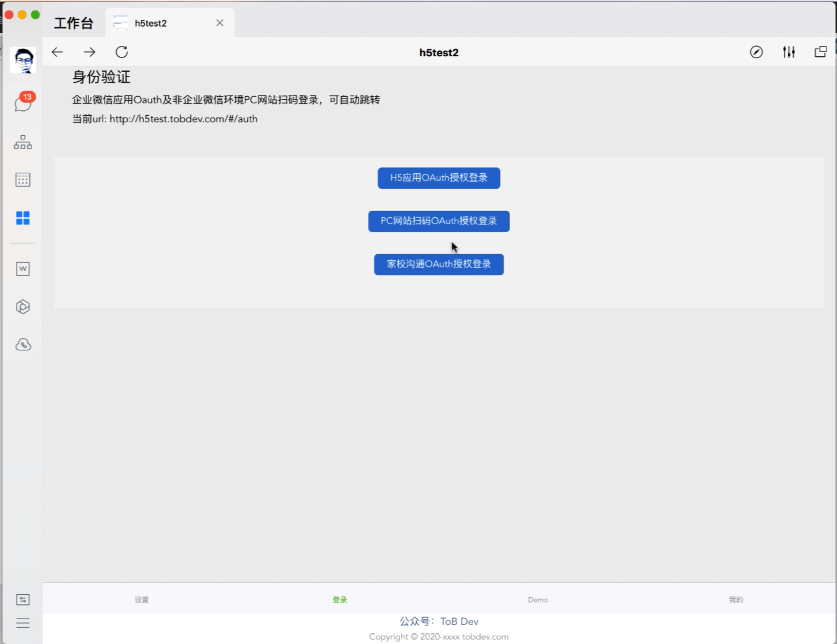The width and height of the screenshot is (837, 644).
Task: Close the h5test2 tab
Action: pos(220,23)
